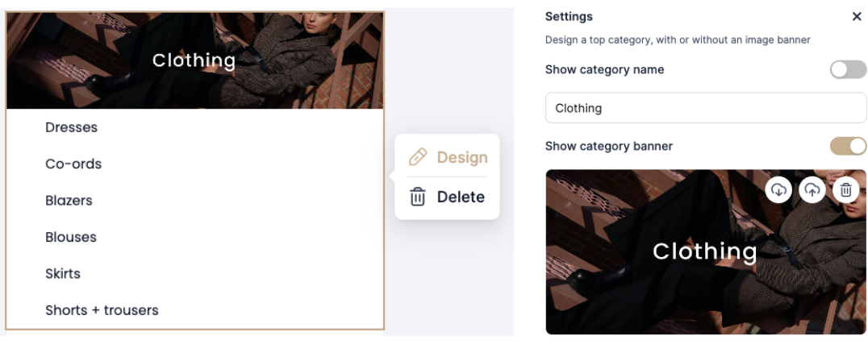Click the pencil icon beside Design

coord(417,157)
